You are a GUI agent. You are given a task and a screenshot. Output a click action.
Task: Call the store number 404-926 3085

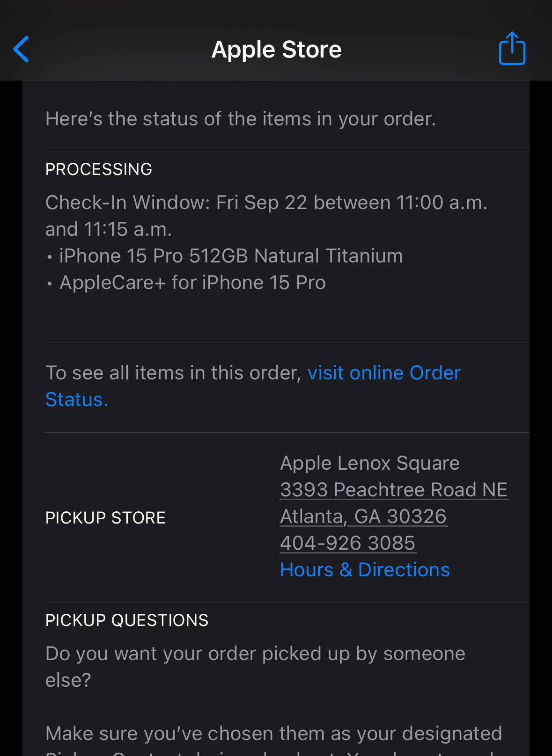pyautogui.click(x=347, y=543)
